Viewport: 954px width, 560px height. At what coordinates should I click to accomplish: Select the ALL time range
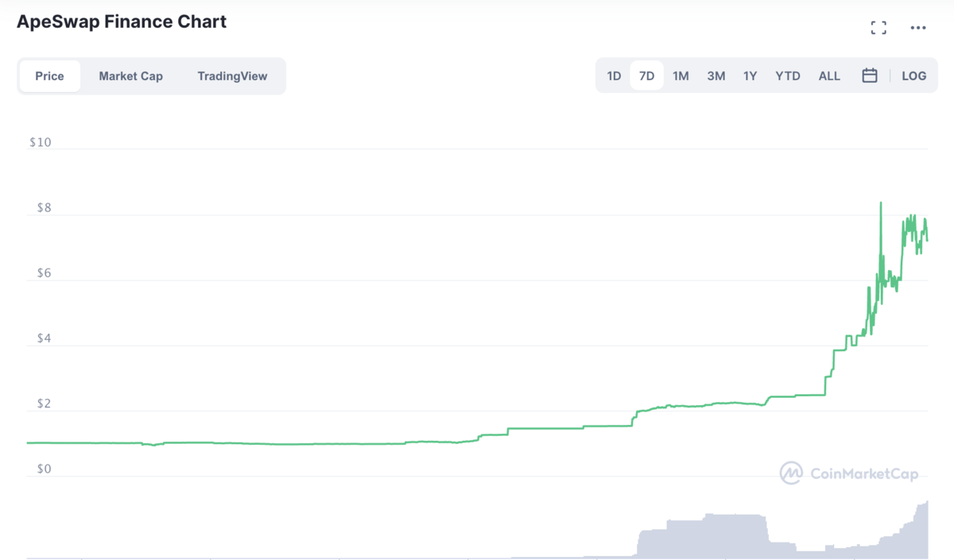(829, 76)
